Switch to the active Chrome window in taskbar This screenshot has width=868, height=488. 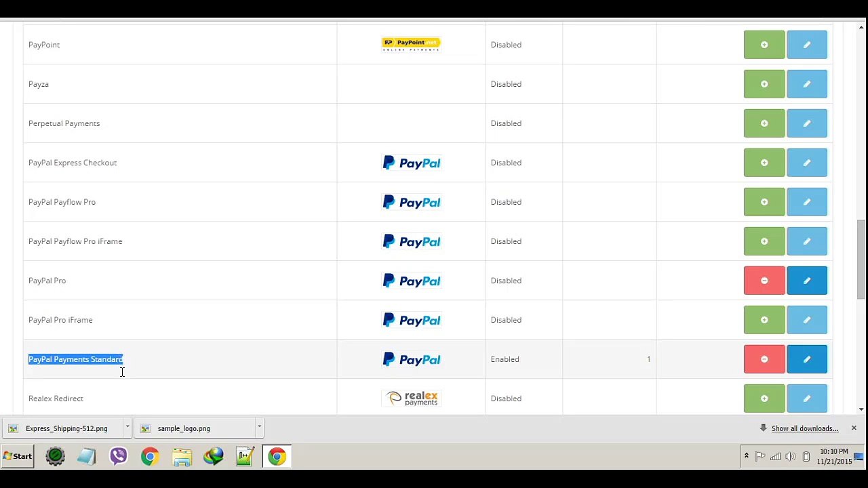[277, 456]
